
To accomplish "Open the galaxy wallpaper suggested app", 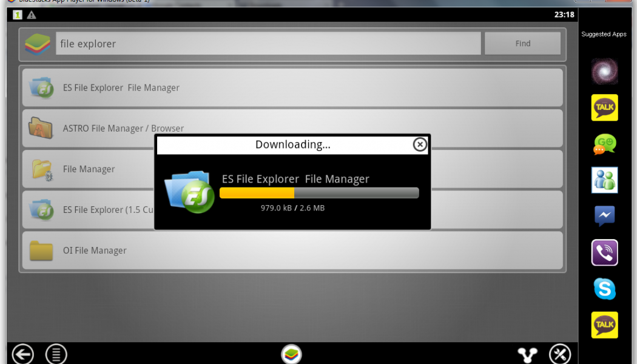I will [604, 72].
